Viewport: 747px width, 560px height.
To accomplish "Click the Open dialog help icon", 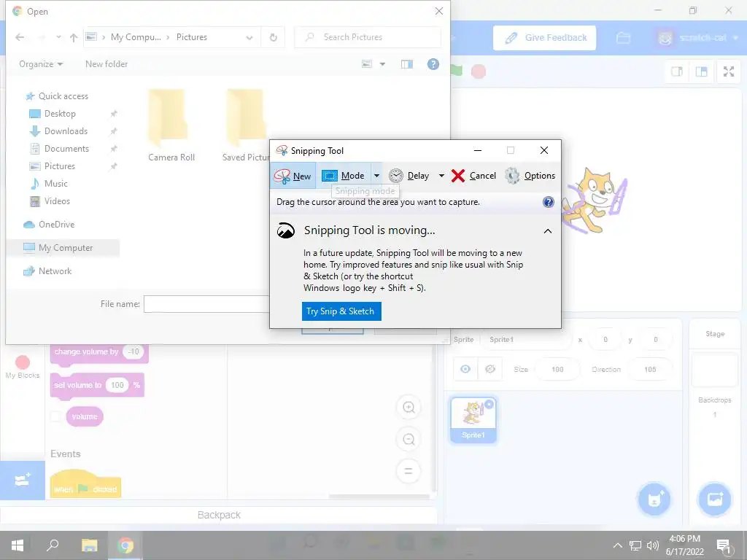I will [433, 64].
